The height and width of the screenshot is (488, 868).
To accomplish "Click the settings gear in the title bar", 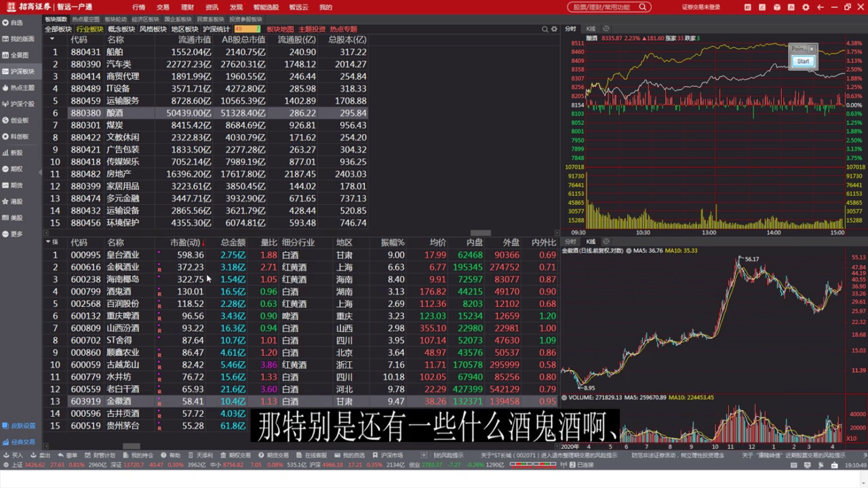I will pyautogui.click(x=806, y=7).
